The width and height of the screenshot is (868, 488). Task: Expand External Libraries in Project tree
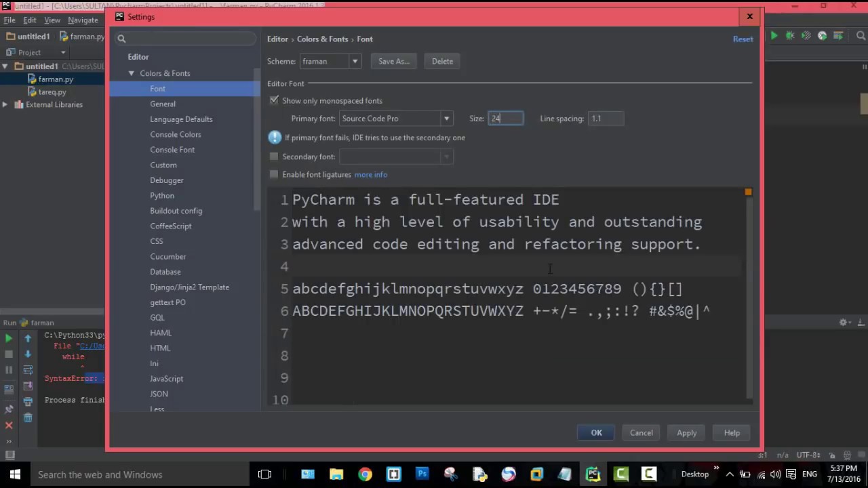coord(5,104)
